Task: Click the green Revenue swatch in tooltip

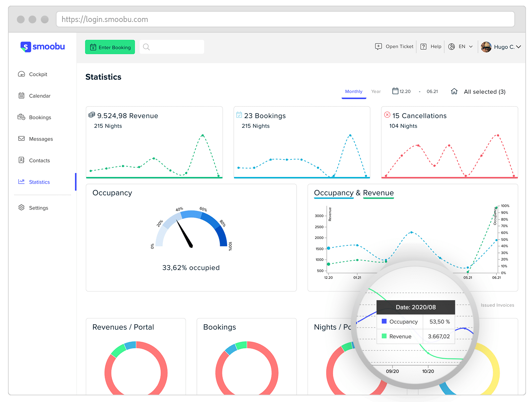Action: 384,336
